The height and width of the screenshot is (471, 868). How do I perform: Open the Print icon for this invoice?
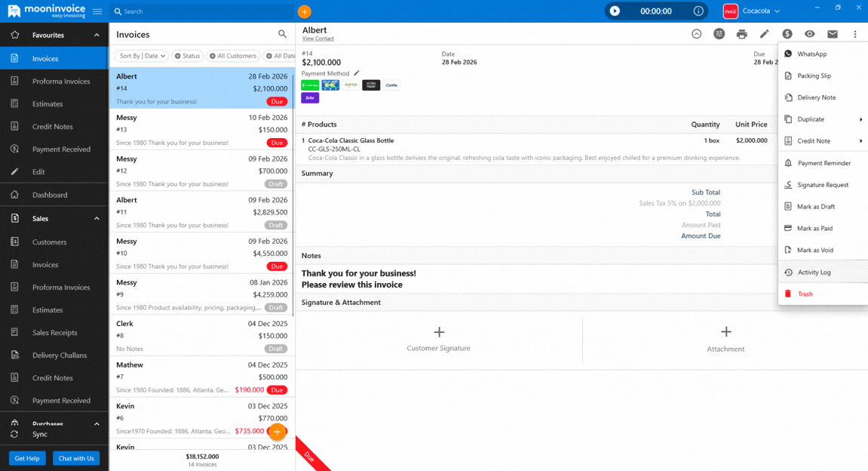742,34
